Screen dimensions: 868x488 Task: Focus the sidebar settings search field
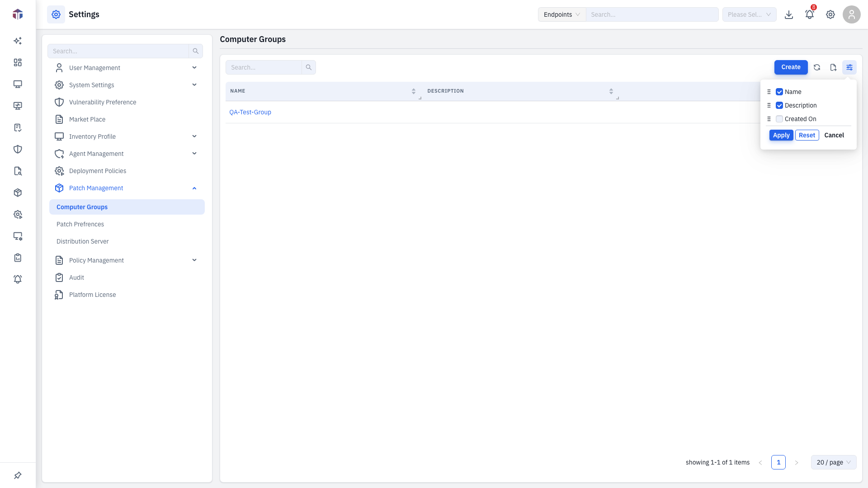click(118, 51)
